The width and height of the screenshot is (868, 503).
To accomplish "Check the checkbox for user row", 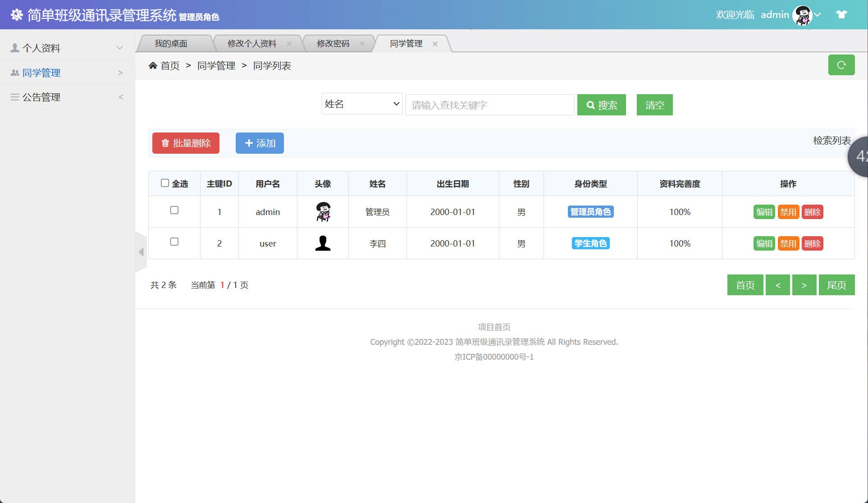I will (x=174, y=242).
